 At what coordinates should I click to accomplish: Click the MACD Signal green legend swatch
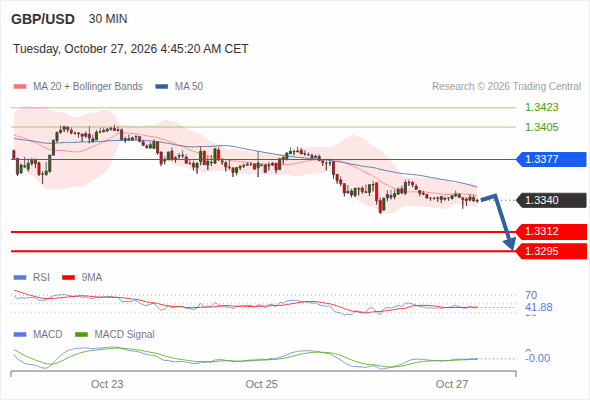click(x=81, y=335)
